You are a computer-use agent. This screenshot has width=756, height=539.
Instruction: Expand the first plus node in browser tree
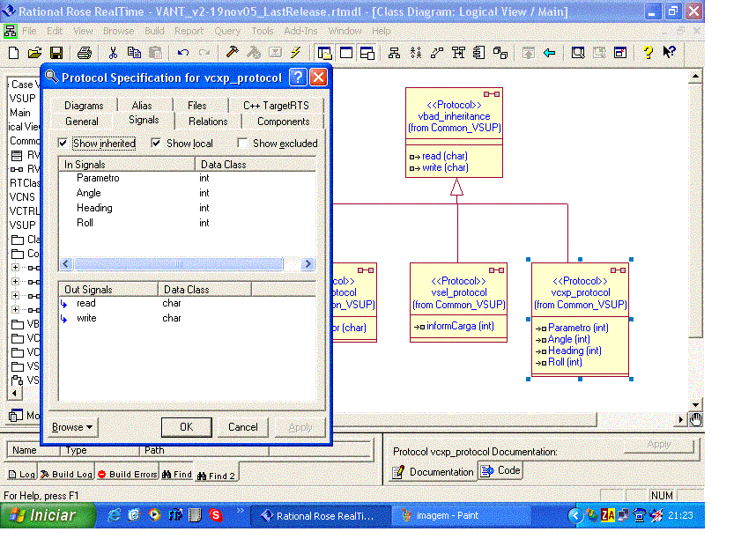pyautogui.click(x=15, y=267)
